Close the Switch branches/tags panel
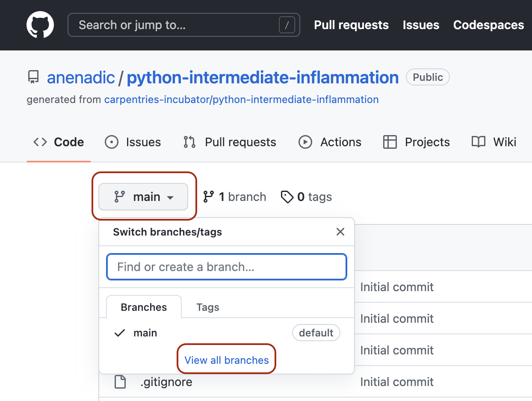 point(340,232)
